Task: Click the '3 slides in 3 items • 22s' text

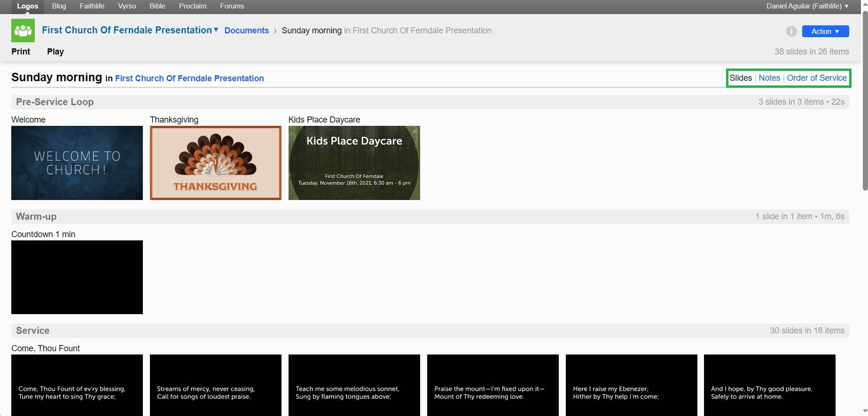Action: click(801, 102)
